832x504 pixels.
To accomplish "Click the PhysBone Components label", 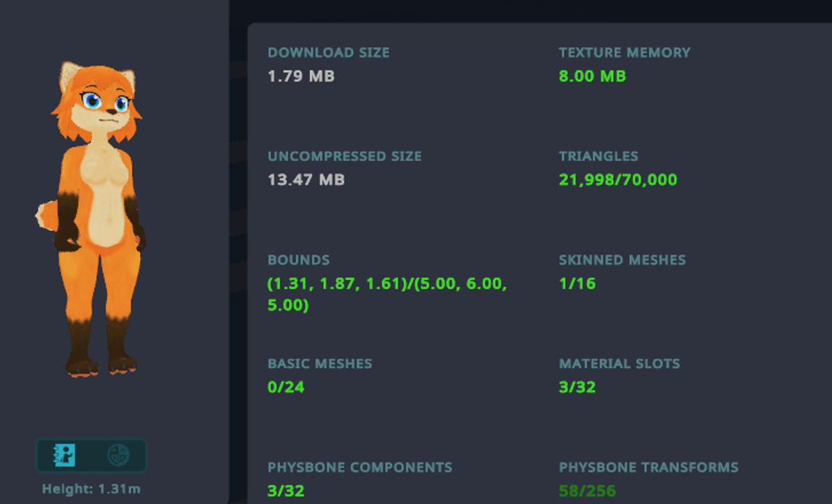I will (x=360, y=468).
